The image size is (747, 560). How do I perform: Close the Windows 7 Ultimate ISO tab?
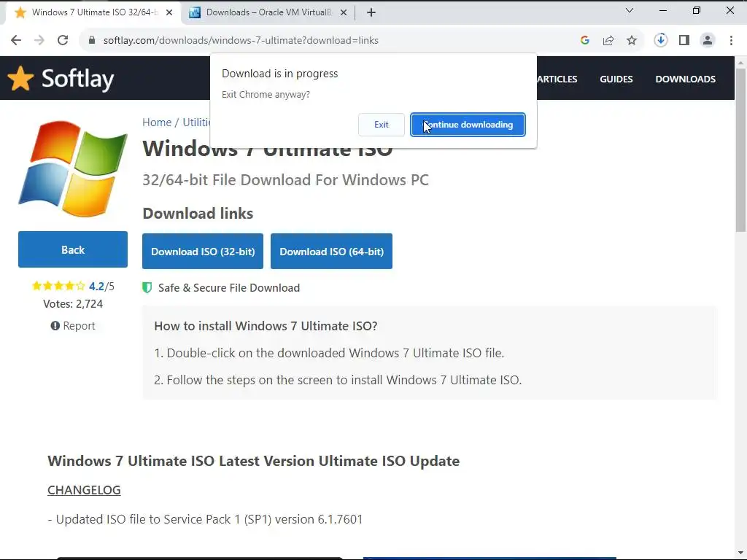click(x=169, y=13)
